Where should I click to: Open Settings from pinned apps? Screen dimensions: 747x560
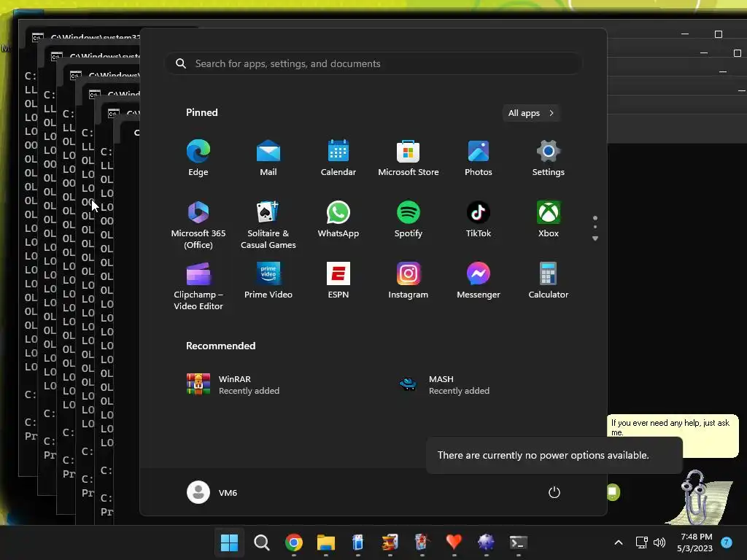[549, 158]
